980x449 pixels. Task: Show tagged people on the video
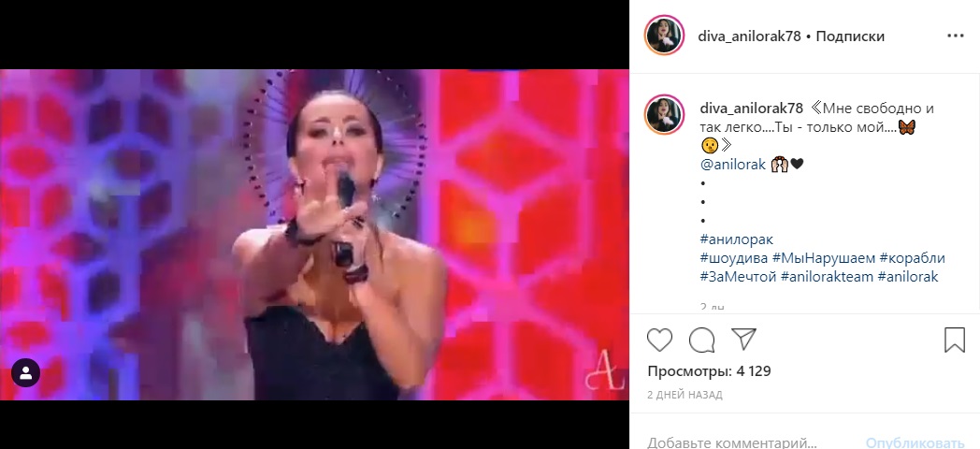25,372
